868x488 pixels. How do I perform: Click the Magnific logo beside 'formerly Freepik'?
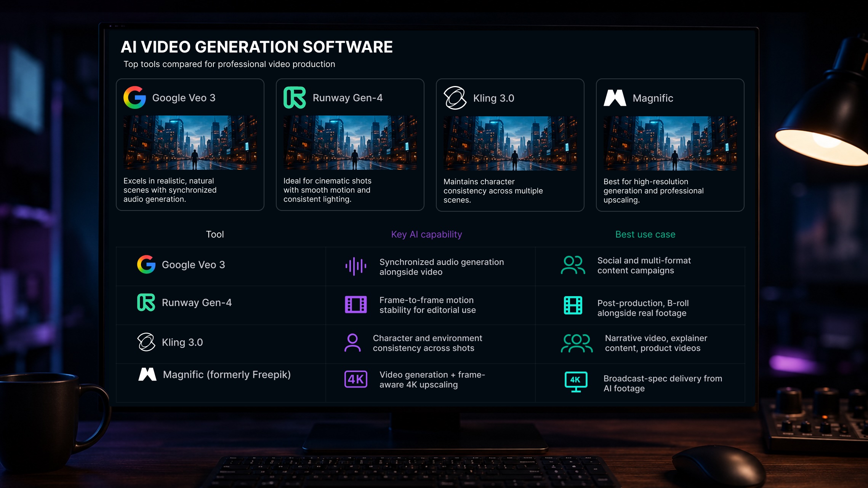147,375
